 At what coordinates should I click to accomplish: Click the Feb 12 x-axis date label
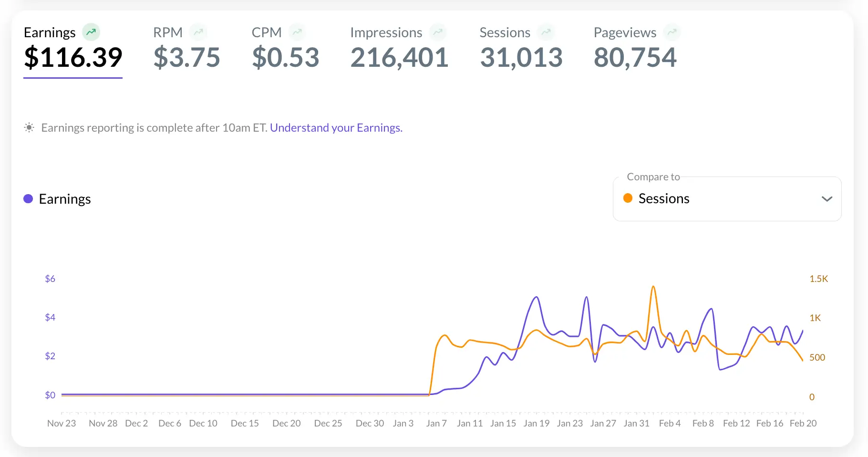[736, 423]
